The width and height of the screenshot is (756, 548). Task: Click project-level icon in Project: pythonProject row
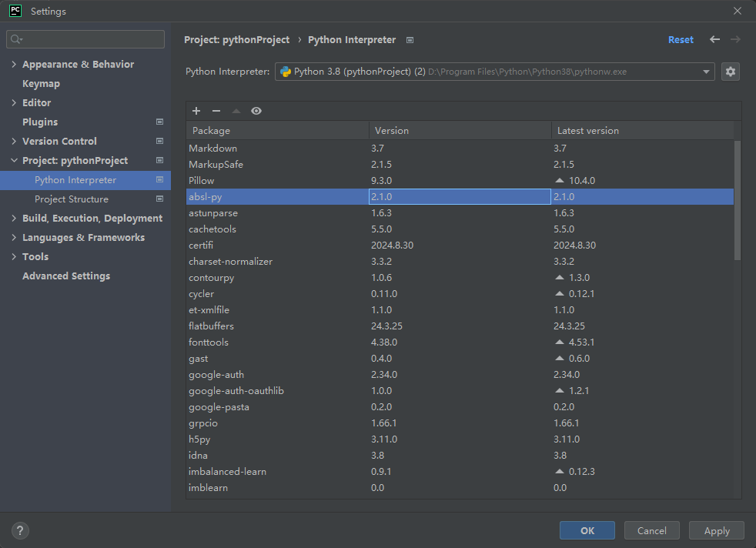(x=159, y=161)
